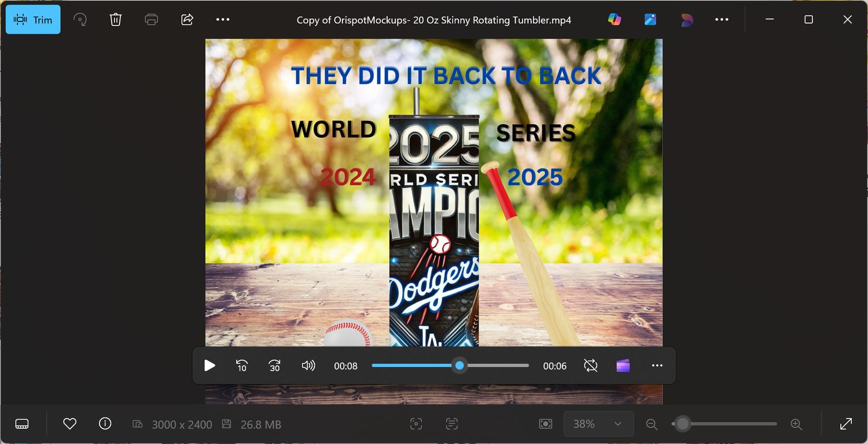Click the scan text icon

pos(452,424)
